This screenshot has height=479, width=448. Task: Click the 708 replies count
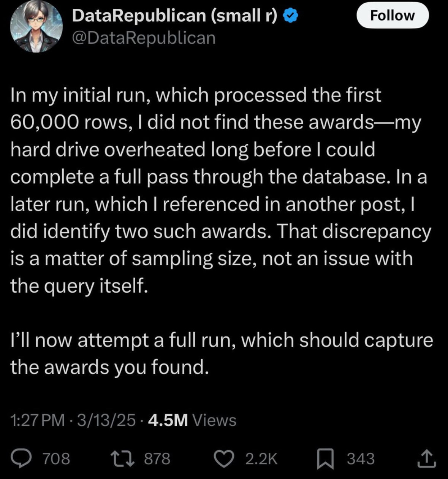(x=56, y=458)
